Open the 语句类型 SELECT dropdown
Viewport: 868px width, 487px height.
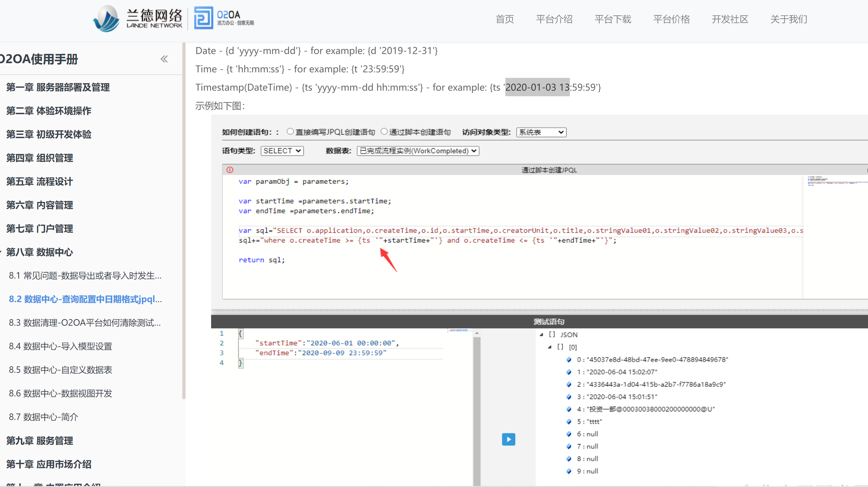click(282, 151)
